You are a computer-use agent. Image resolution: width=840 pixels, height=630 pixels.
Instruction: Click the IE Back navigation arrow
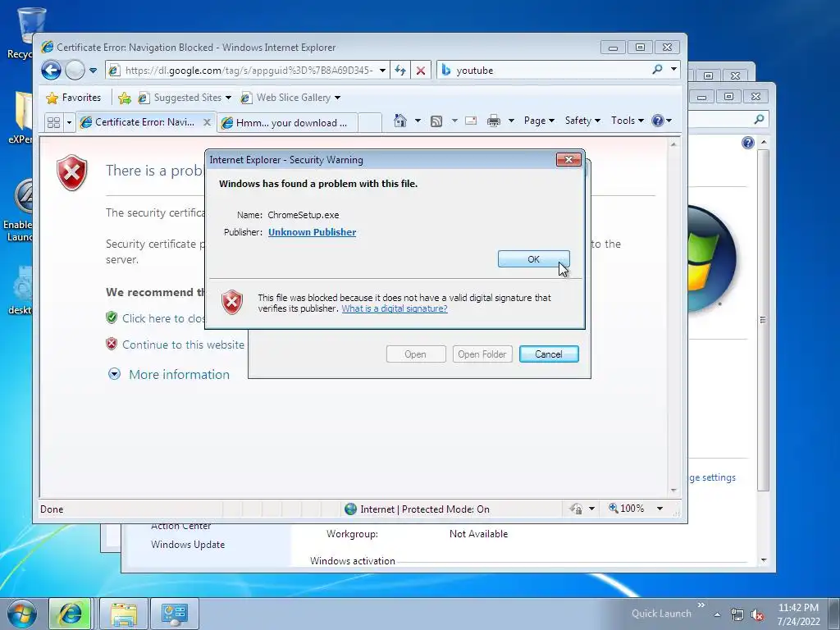coord(52,71)
